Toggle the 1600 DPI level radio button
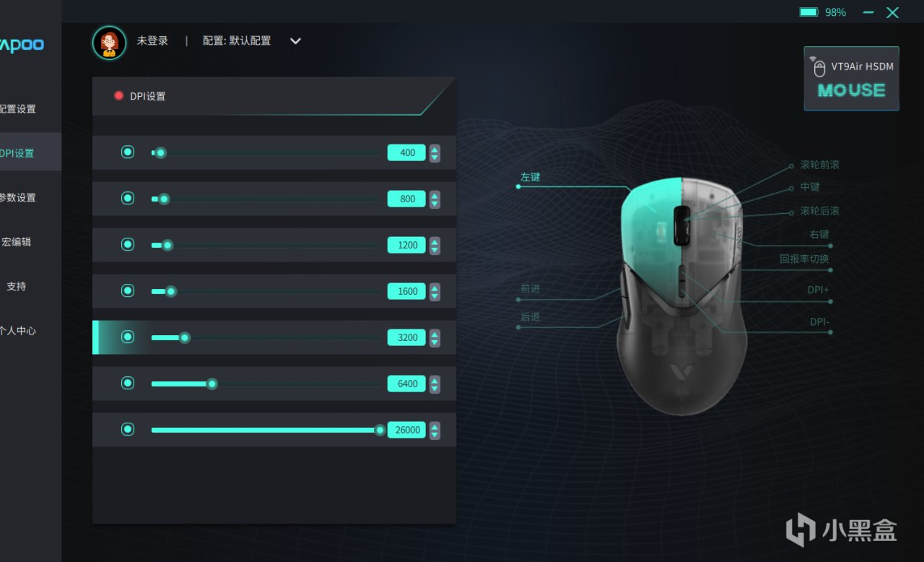Viewport: 924px width, 562px height. coord(128,290)
